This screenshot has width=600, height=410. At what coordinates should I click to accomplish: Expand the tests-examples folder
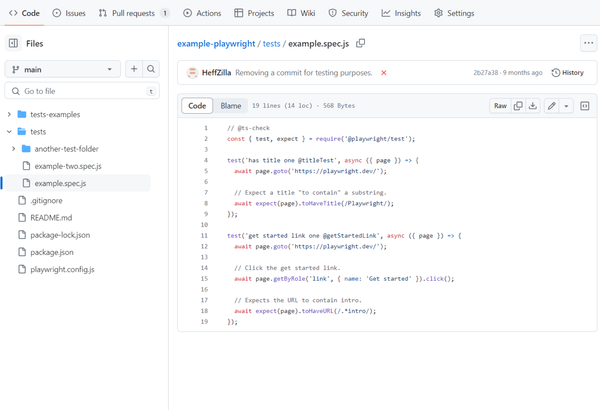coord(9,114)
